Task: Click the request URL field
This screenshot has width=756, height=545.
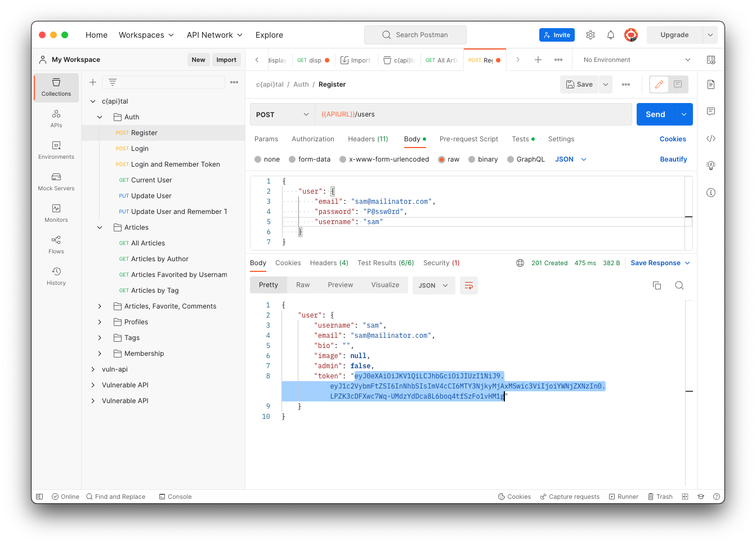Action: pyautogui.click(x=473, y=114)
